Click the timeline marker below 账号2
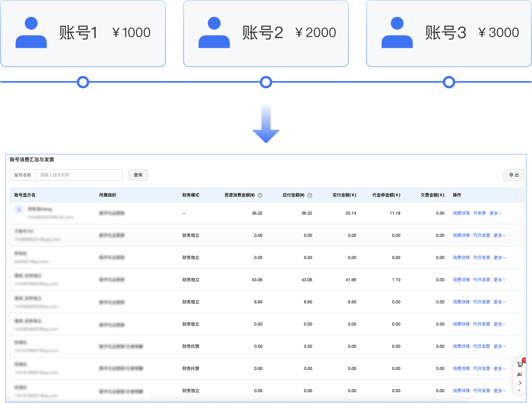Screen dimensions: 532x403 point(266,82)
